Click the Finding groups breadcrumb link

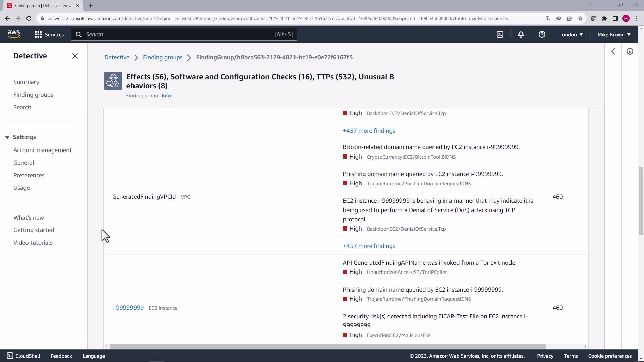pyautogui.click(x=163, y=57)
